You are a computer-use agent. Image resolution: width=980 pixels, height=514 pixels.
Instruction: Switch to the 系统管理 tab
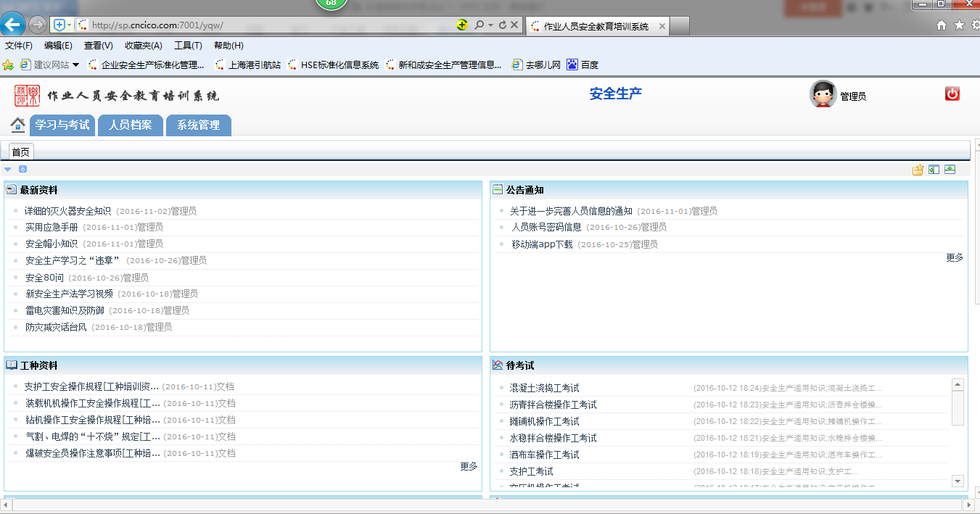pyautogui.click(x=198, y=125)
